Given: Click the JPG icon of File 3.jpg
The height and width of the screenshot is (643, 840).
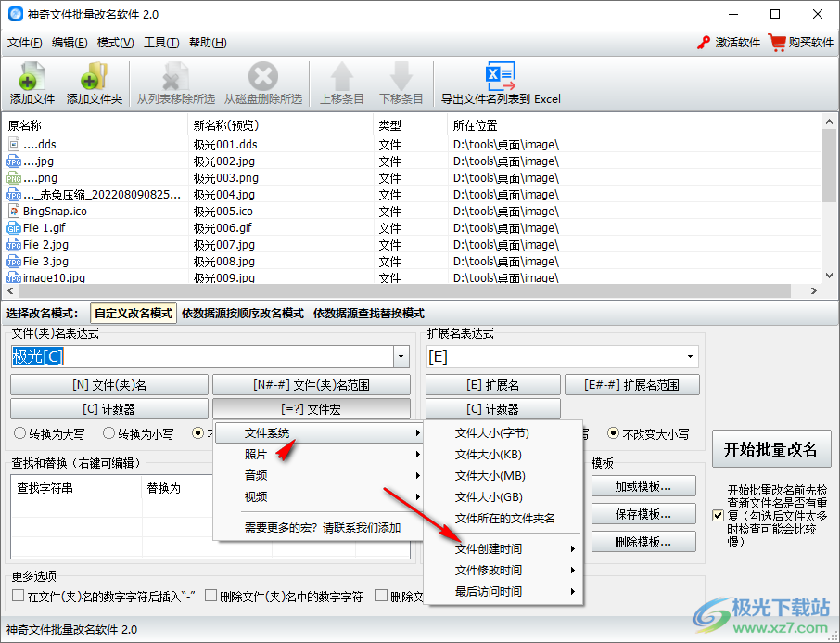Looking at the screenshot, I should (14, 262).
